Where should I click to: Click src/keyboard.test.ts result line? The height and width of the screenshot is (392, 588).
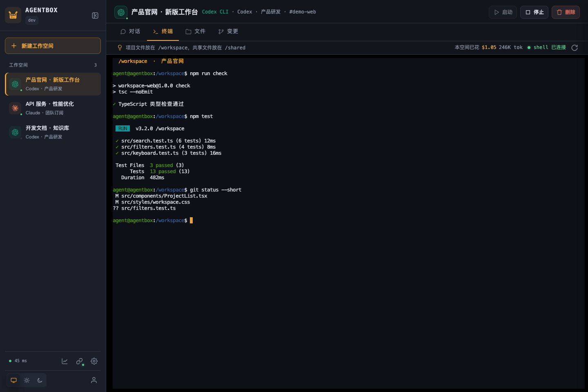168,153
